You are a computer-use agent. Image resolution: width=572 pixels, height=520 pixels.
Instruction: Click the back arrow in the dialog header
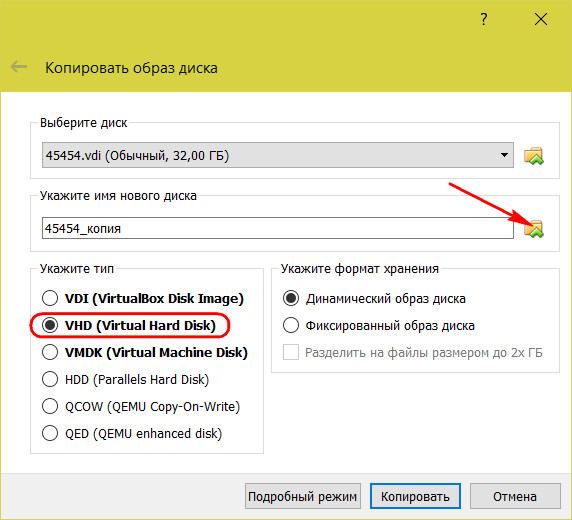coord(19,67)
